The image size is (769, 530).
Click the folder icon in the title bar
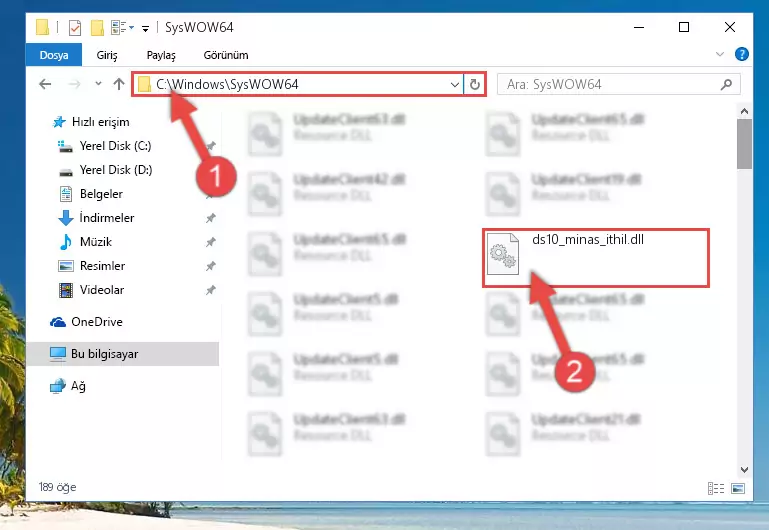[x=42, y=27]
